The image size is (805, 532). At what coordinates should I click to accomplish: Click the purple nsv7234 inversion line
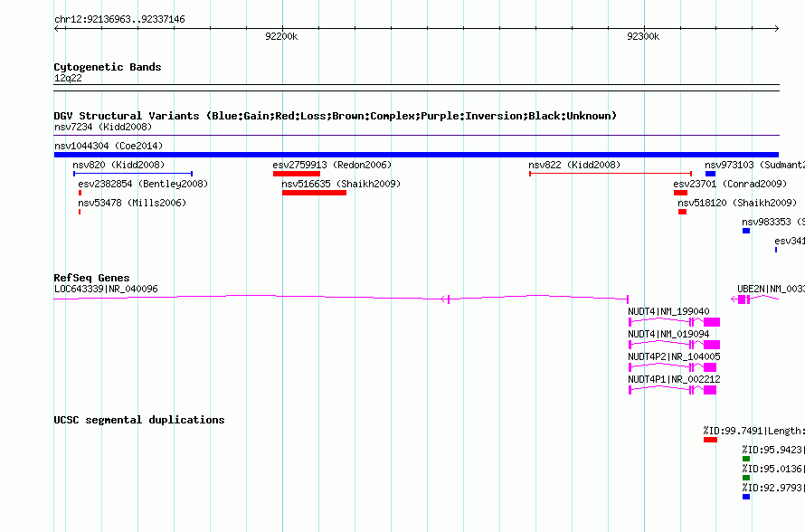(416, 136)
